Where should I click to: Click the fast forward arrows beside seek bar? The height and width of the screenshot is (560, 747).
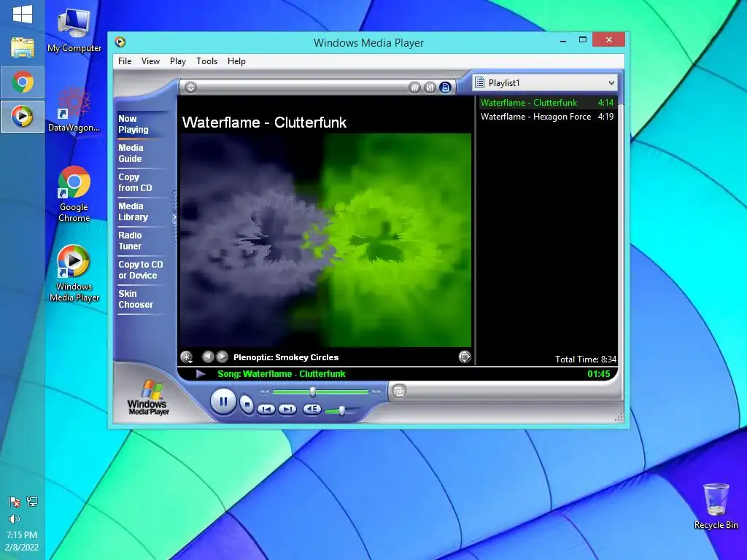(x=376, y=392)
